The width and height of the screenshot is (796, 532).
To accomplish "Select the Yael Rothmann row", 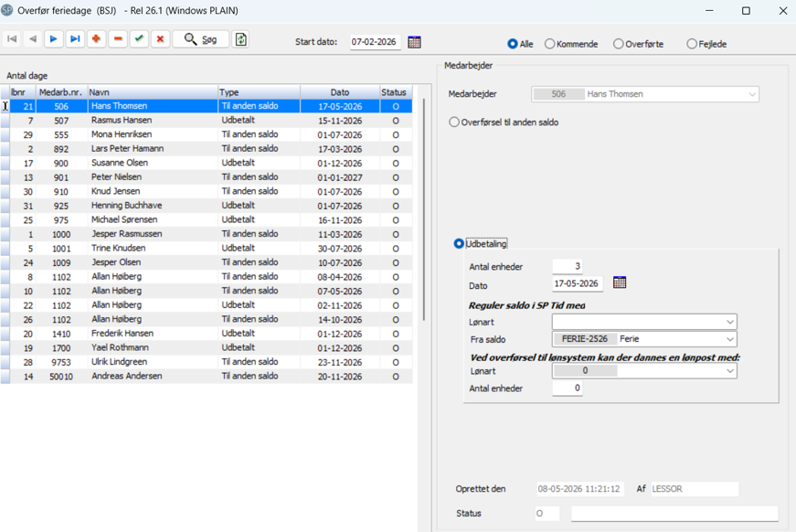I will (x=207, y=347).
